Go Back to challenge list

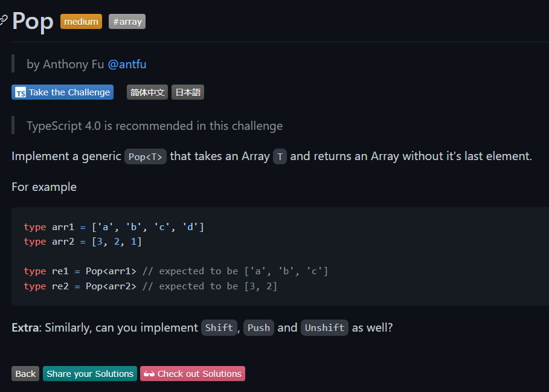25,374
